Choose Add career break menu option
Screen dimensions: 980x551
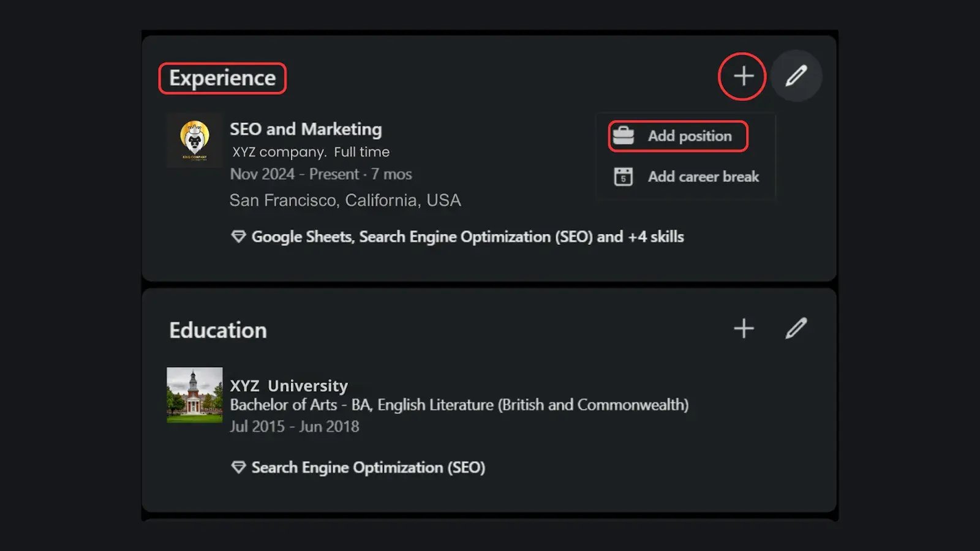[x=703, y=177]
